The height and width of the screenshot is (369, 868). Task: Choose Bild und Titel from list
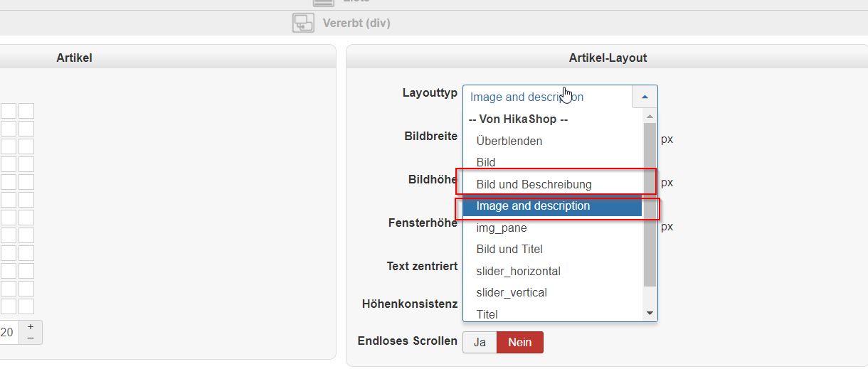click(x=509, y=249)
